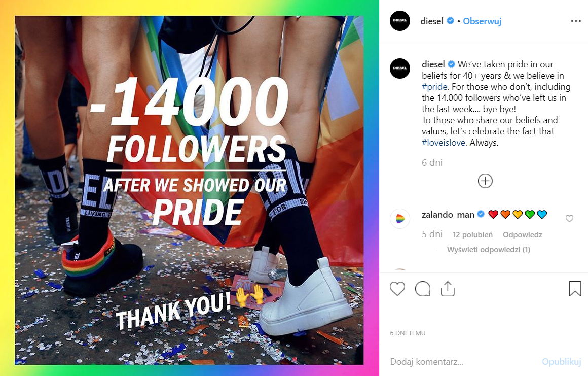View the 12 polubień likes list

coord(472,235)
